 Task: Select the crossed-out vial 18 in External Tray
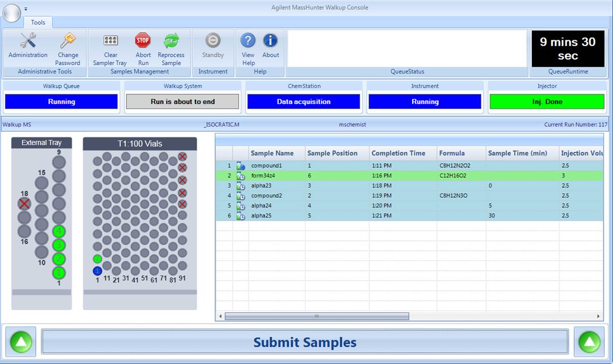pyautogui.click(x=24, y=204)
